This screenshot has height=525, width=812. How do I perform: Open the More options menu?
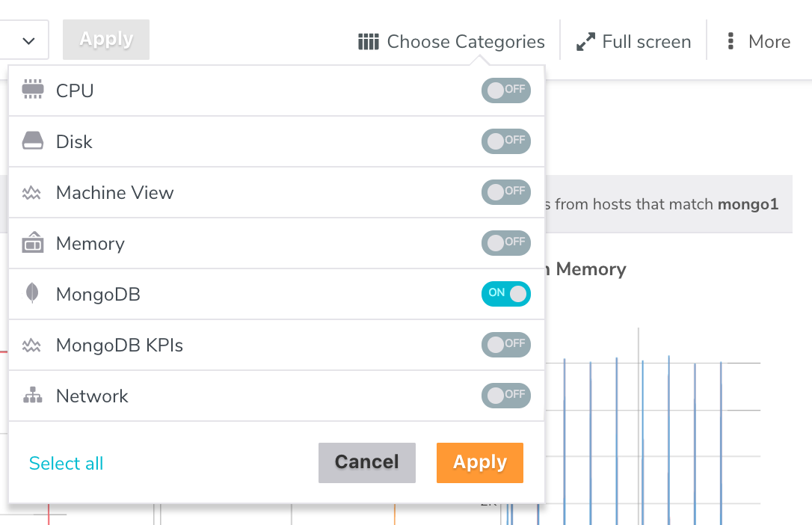coord(760,42)
